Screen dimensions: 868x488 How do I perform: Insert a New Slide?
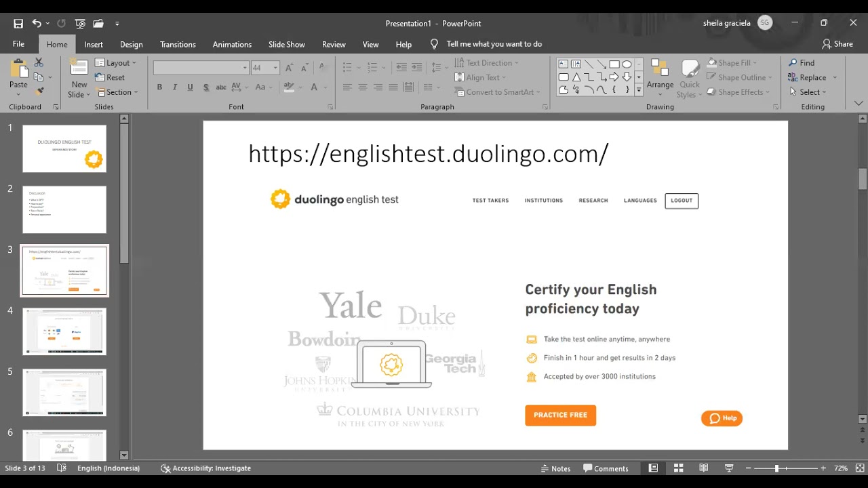79,79
